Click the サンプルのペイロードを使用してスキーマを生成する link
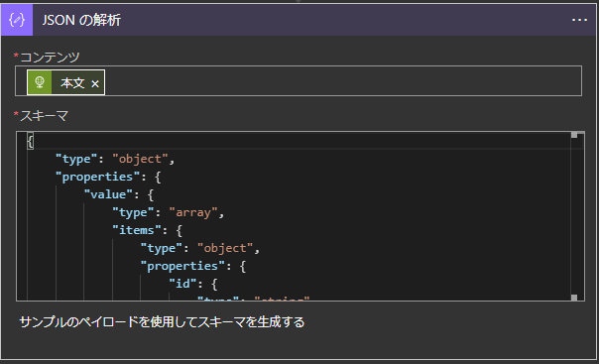Screen dimensions: 599x364 tap(162, 322)
